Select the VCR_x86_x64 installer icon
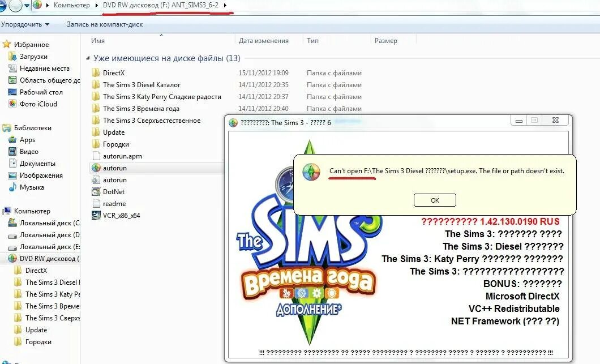Viewport: 600px width, 364px height. (96, 215)
